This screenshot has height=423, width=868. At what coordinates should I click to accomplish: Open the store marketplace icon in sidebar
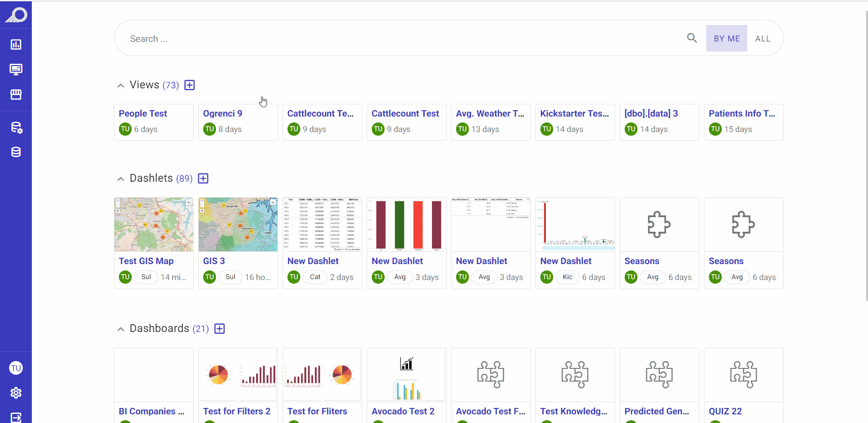pos(16,94)
